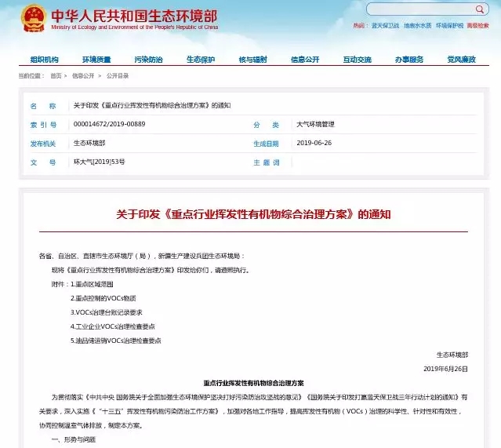Open the 组织机构 navigation menu
501x448 pixels.
pyautogui.click(x=45, y=60)
